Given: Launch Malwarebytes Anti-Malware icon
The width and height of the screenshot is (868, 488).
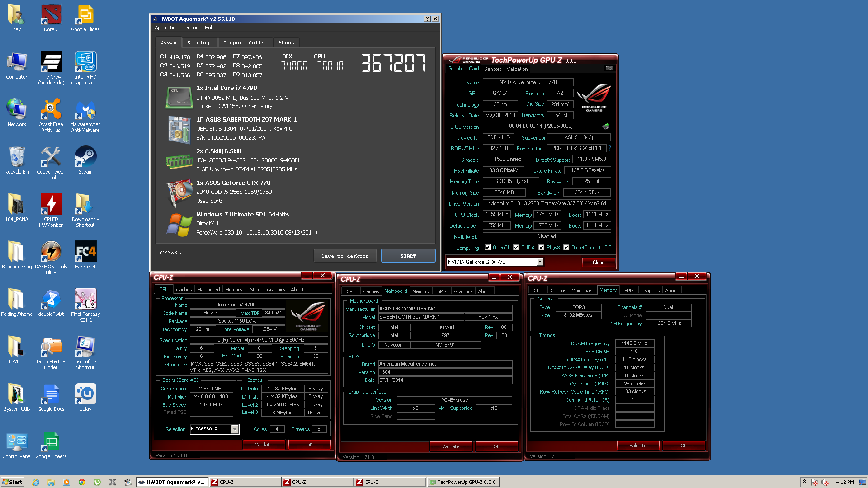Looking at the screenshot, I should [x=85, y=115].
